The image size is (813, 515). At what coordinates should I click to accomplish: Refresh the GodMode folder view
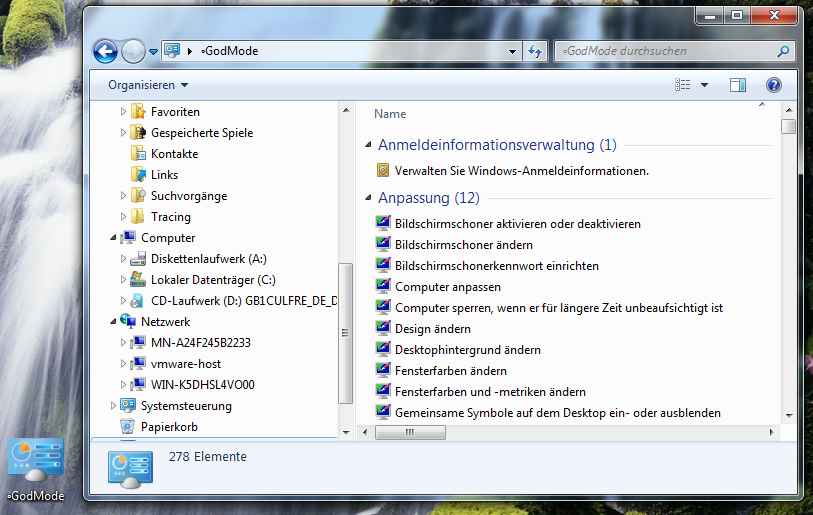click(535, 51)
